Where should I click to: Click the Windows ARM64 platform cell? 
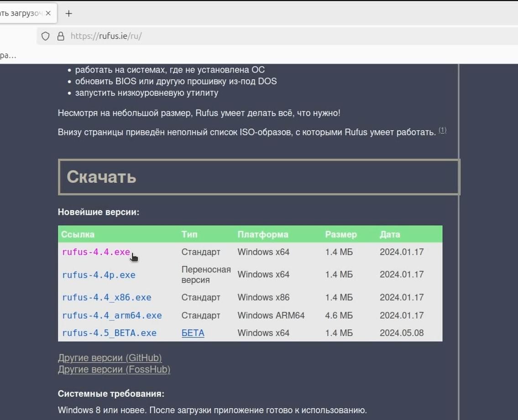[x=271, y=315]
